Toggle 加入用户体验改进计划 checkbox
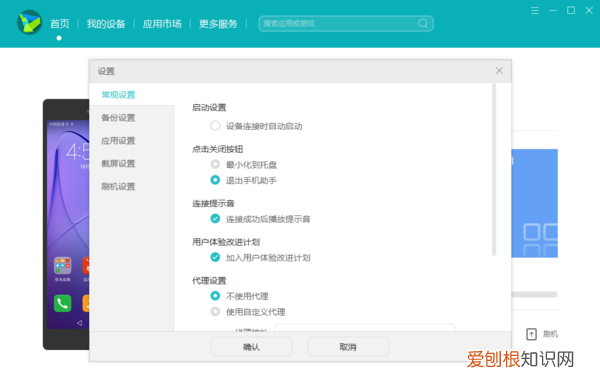 click(x=215, y=257)
